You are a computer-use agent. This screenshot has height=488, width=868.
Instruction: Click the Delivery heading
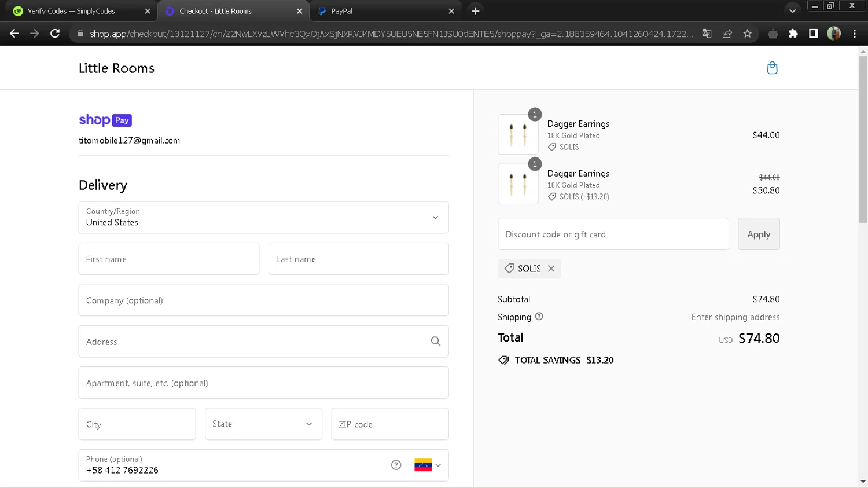pos(103,185)
